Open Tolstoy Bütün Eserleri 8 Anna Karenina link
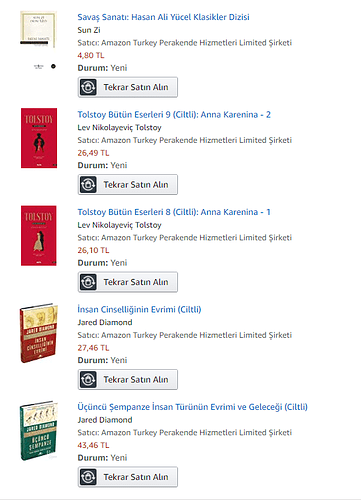361x500 pixels. pyautogui.click(x=174, y=212)
